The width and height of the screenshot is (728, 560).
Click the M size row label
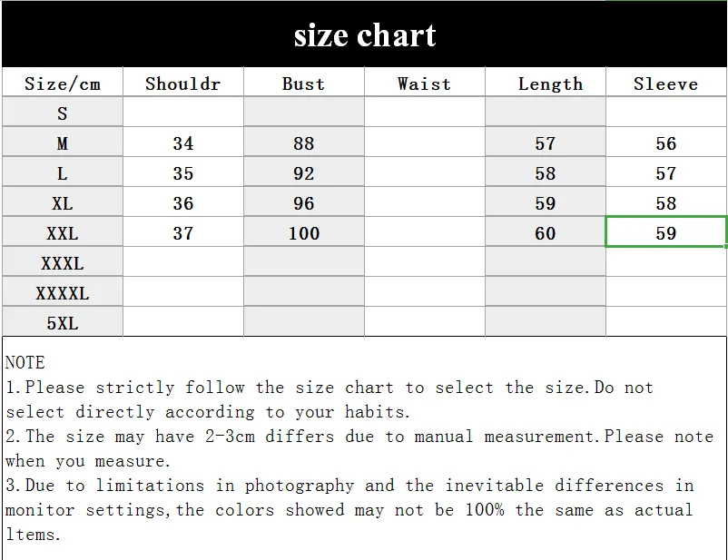[x=63, y=142]
